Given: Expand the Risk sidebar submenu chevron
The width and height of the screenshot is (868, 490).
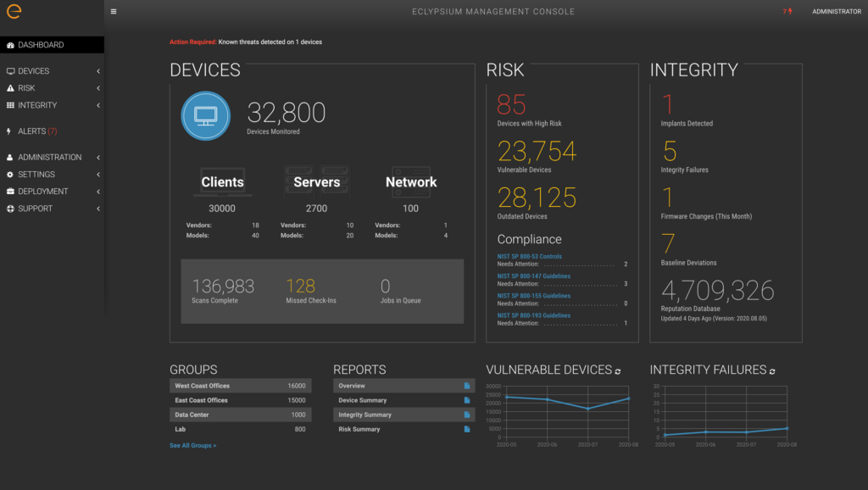Looking at the screenshot, I should (98, 88).
